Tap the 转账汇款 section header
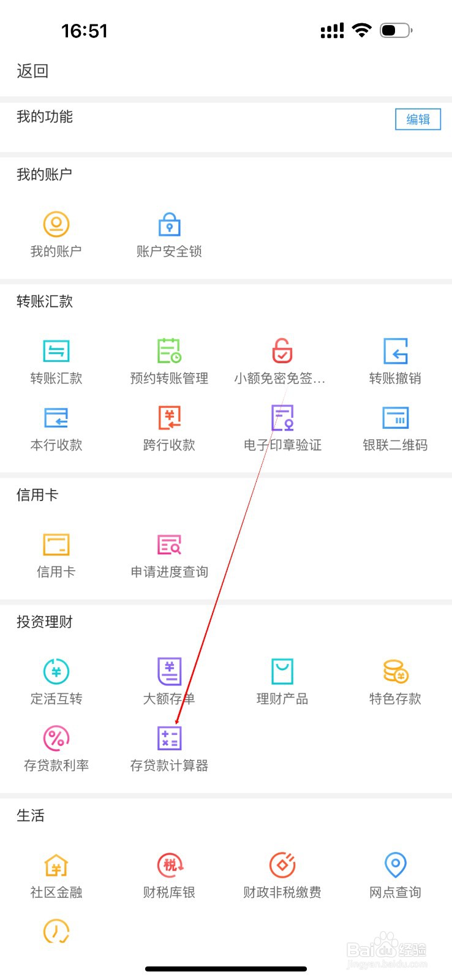This screenshot has width=452, height=980. point(45,301)
